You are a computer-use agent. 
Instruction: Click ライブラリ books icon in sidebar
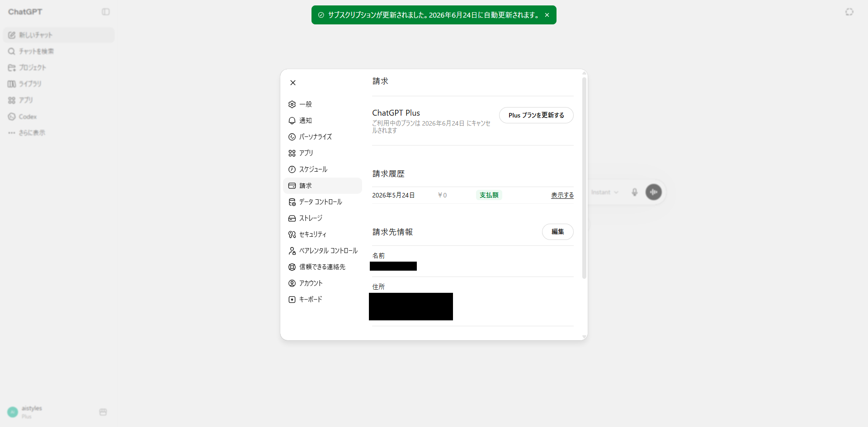12,84
